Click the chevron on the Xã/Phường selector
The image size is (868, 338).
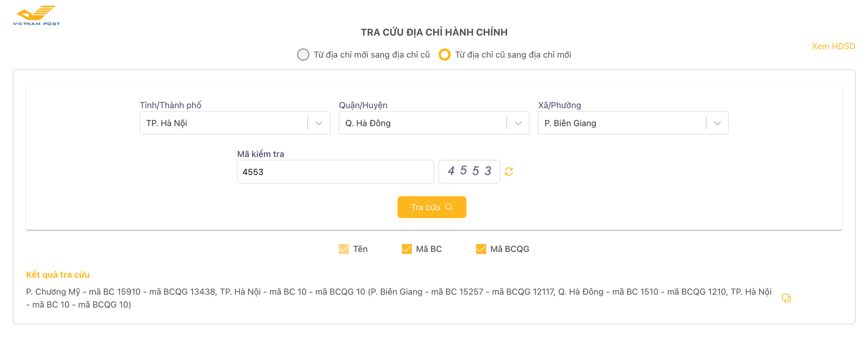click(717, 123)
